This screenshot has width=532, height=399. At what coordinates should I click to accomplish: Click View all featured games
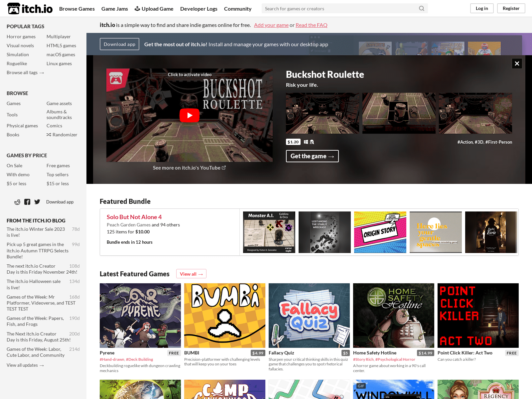click(191, 274)
